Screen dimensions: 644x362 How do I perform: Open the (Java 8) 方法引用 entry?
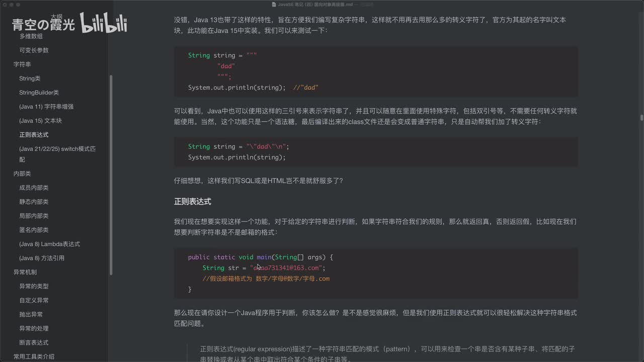42,258
